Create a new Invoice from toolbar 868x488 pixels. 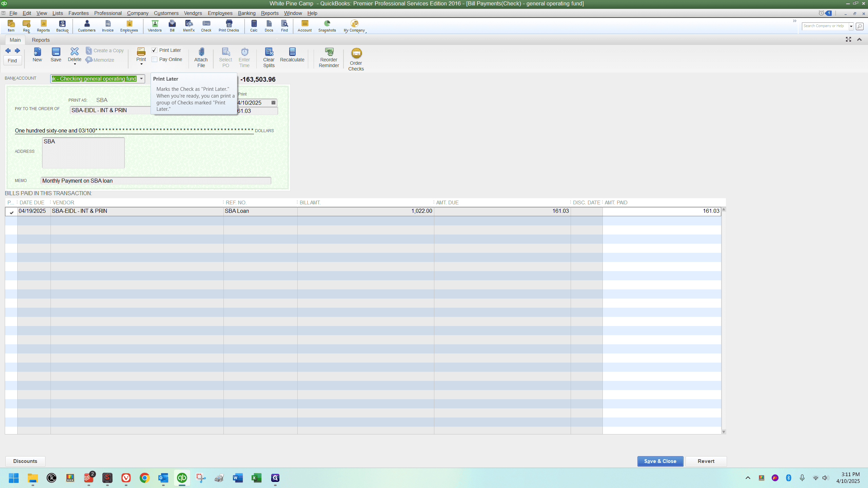click(x=108, y=26)
